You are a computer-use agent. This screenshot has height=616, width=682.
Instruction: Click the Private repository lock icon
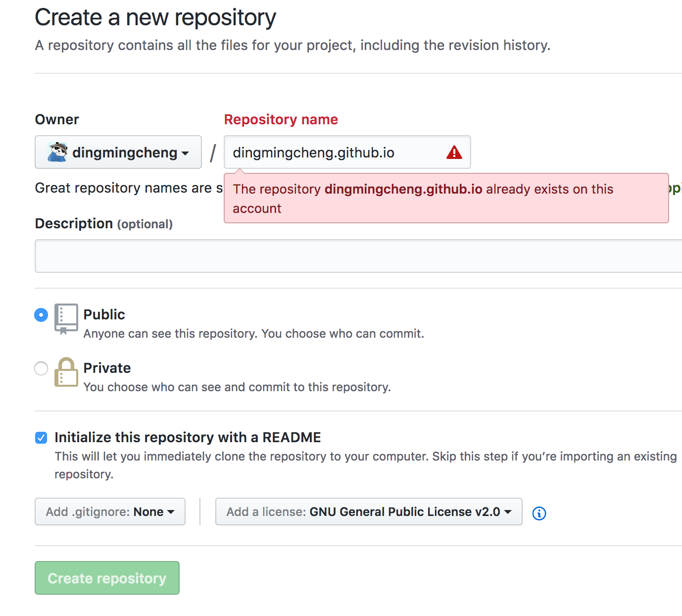click(66, 372)
